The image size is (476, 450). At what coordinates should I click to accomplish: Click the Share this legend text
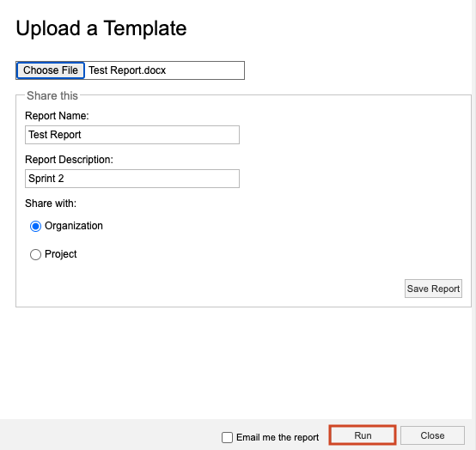[52, 96]
